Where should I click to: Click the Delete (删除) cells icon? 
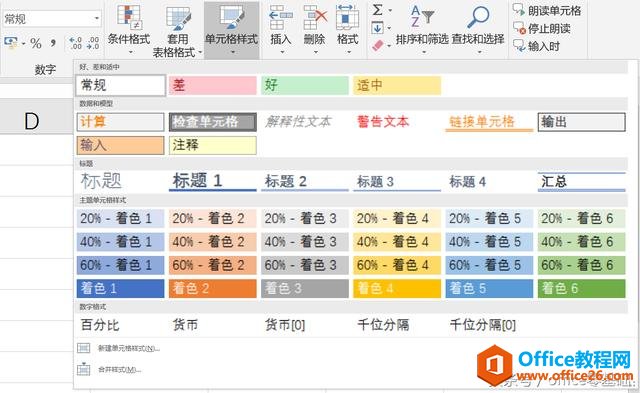[x=315, y=18]
